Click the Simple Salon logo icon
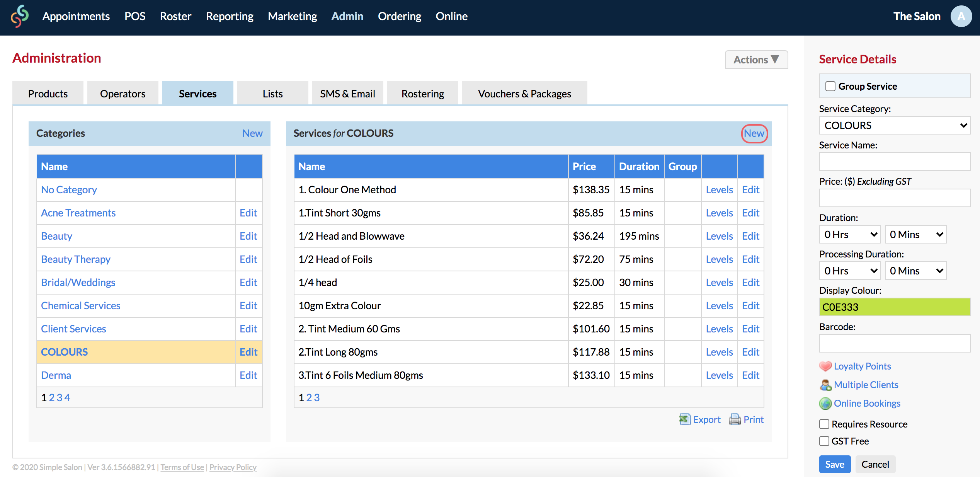This screenshot has height=477, width=980. [x=19, y=16]
